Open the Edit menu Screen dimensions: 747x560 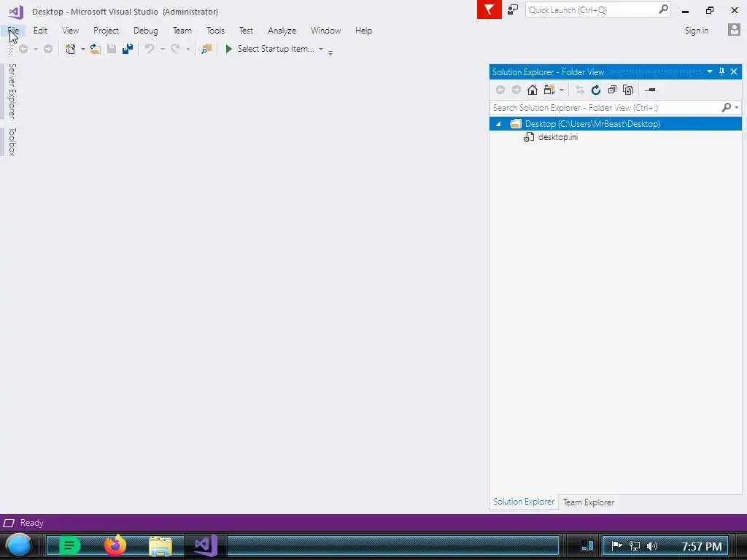41,31
